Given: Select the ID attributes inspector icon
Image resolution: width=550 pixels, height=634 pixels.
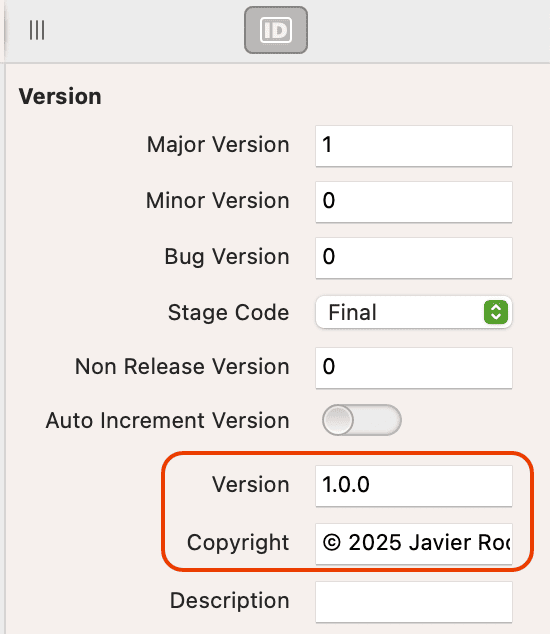Looking at the screenshot, I should click(276, 30).
